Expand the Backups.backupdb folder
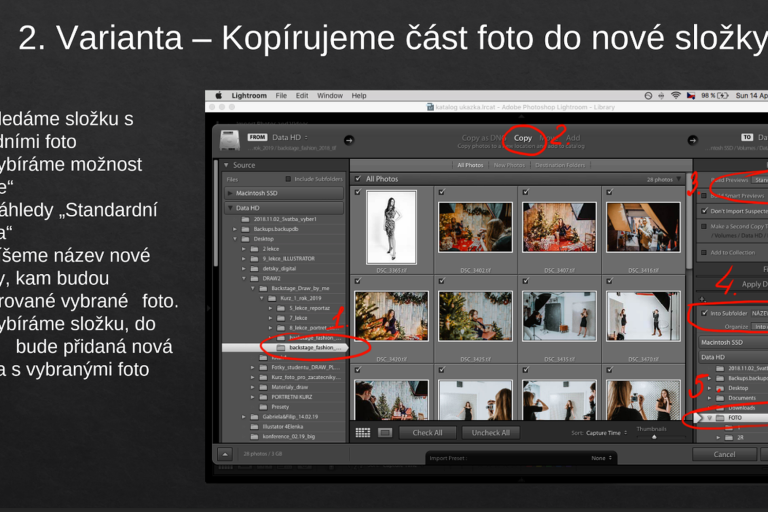Image resolution: width=768 pixels, height=512 pixels. tap(235, 229)
